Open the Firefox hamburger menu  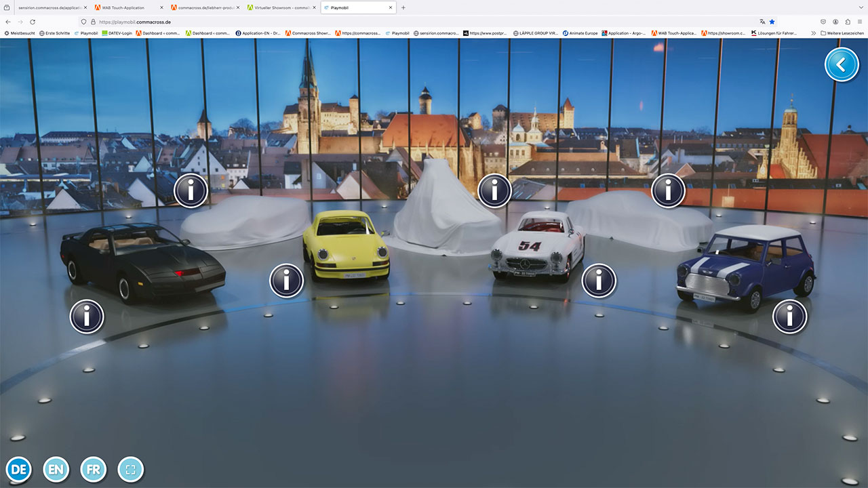tap(860, 22)
